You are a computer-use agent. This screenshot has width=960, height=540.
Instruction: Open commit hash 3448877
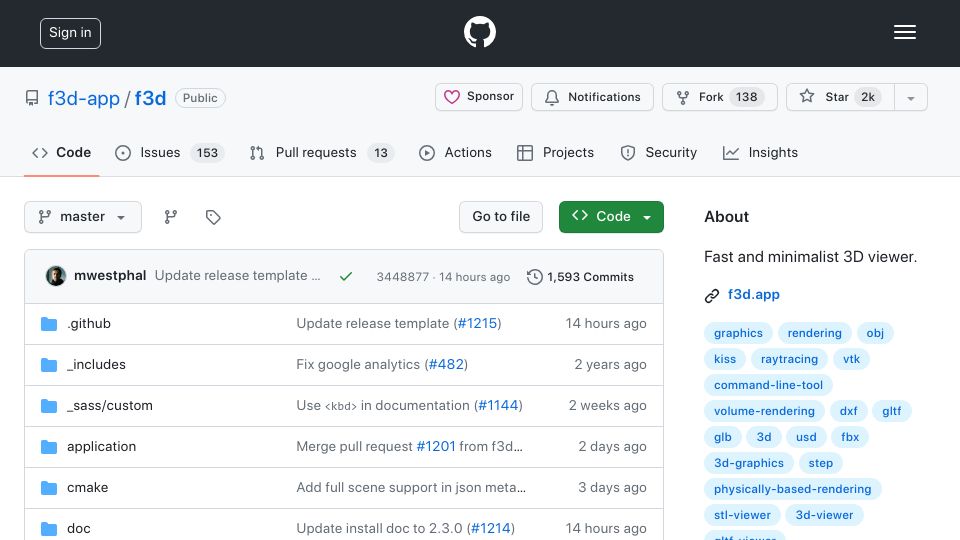click(402, 277)
